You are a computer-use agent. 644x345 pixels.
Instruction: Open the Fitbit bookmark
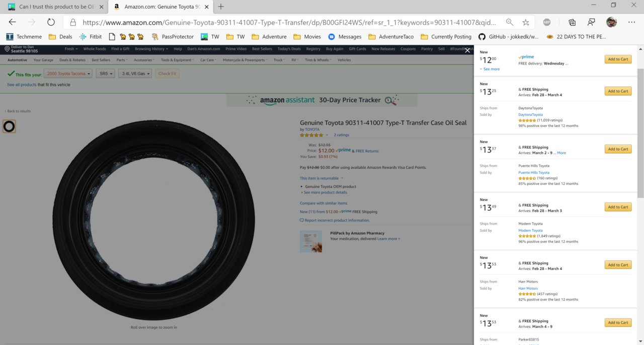(x=91, y=37)
